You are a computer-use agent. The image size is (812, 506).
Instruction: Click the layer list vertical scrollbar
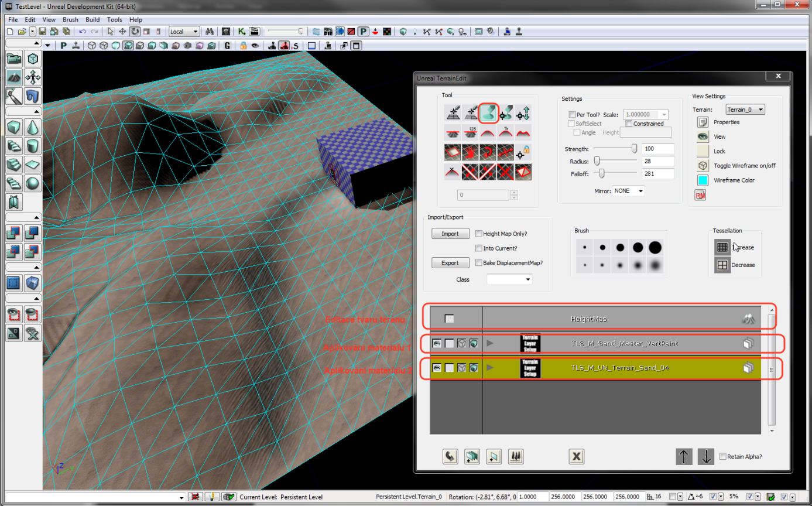[x=772, y=370]
